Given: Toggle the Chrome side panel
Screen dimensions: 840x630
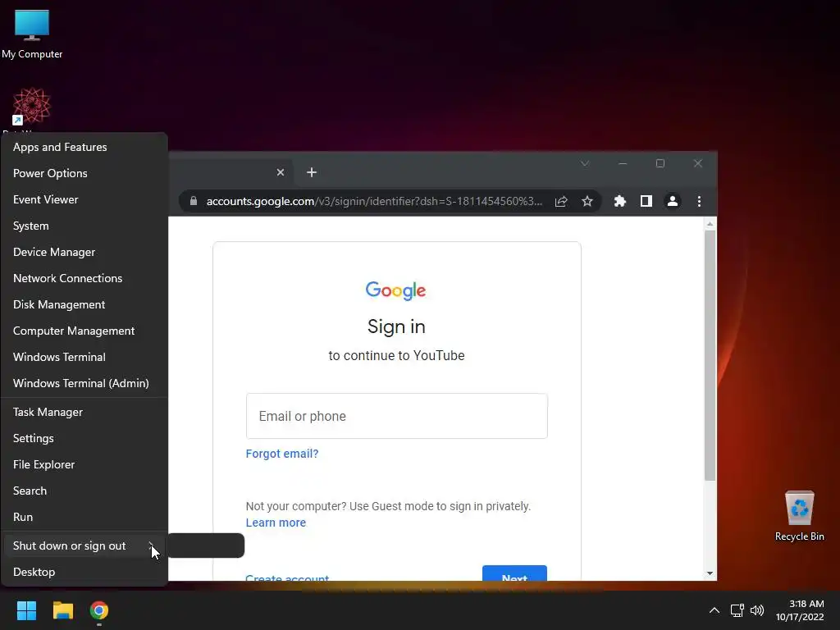Looking at the screenshot, I should coord(646,202).
